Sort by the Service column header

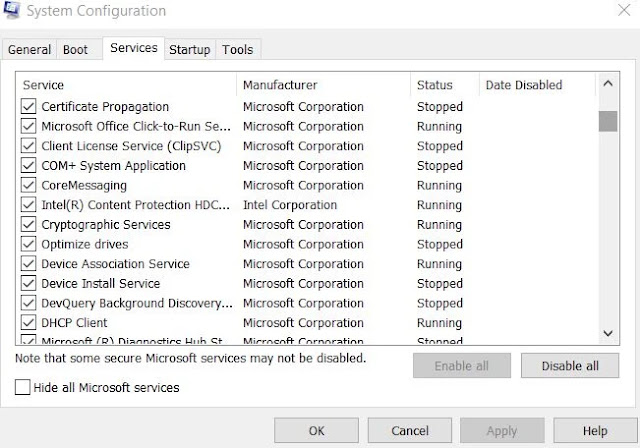(x=126, y=85)
